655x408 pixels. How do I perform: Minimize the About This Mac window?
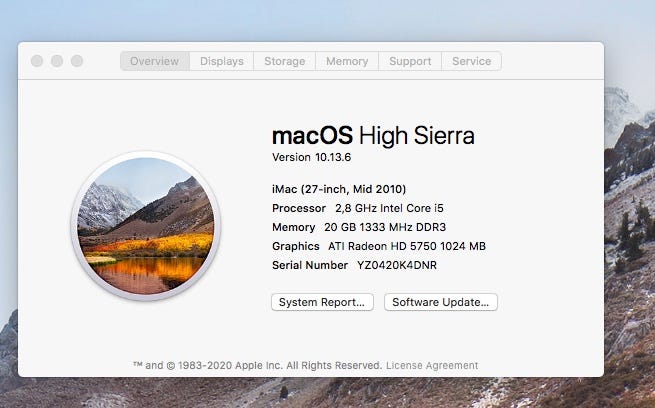(57, 61)
